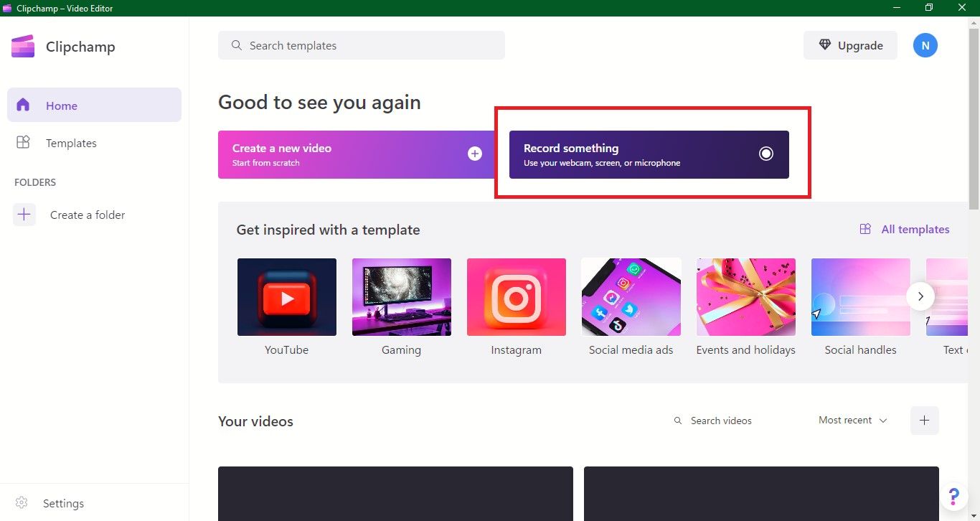Click the Instagram category label
980x521 pixels.
click(x=516, y=350)
